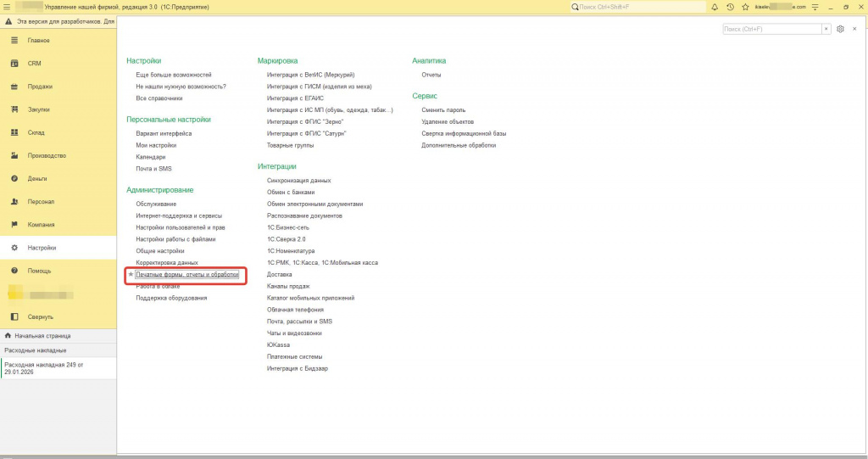Image resolution: width=868 pixels, height=459 pixels.
Task: Open Обмен электронными документами link
Action: click(315, 204)
